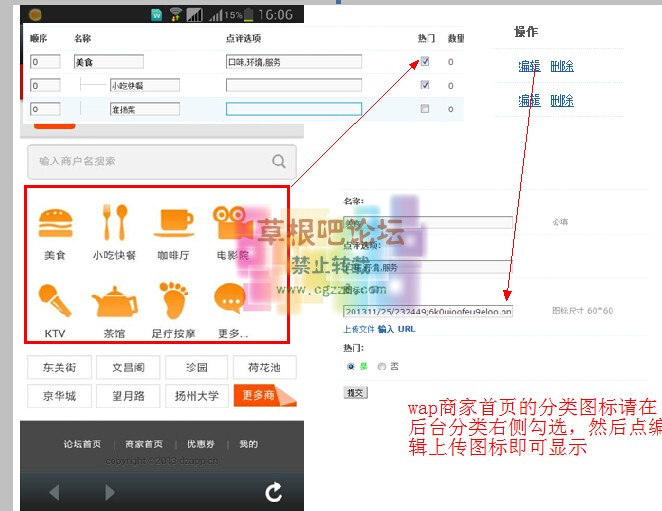Go back with the browser left arrow
Image resolution: width=662 pixels, height=511 pixels.
[x=54, y=492]
